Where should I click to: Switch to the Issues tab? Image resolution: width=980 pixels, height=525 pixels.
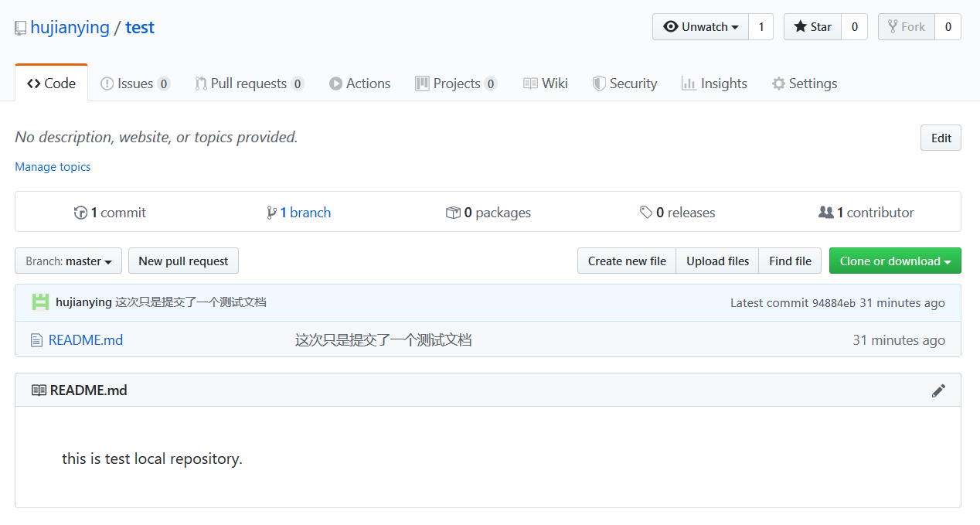tap(135, 84)
